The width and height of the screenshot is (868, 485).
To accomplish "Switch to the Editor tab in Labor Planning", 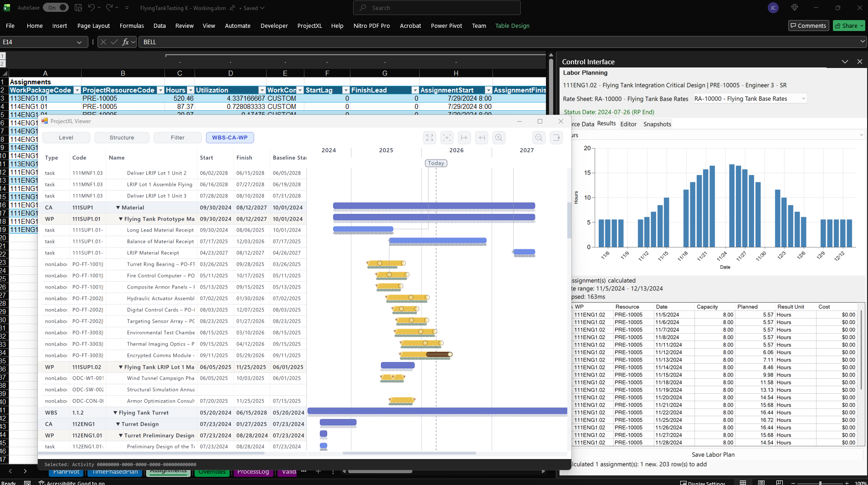I will coord(628,124).
